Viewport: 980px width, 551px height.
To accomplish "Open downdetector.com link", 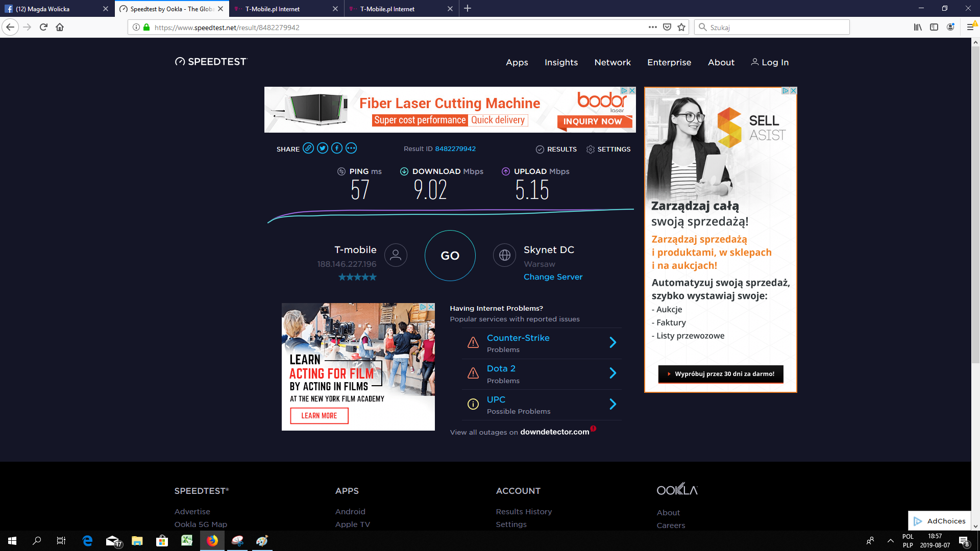I will (x=555, y=432).
